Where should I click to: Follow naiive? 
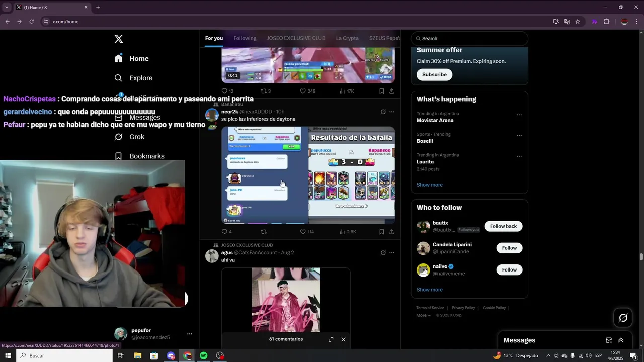click(509, 270)
